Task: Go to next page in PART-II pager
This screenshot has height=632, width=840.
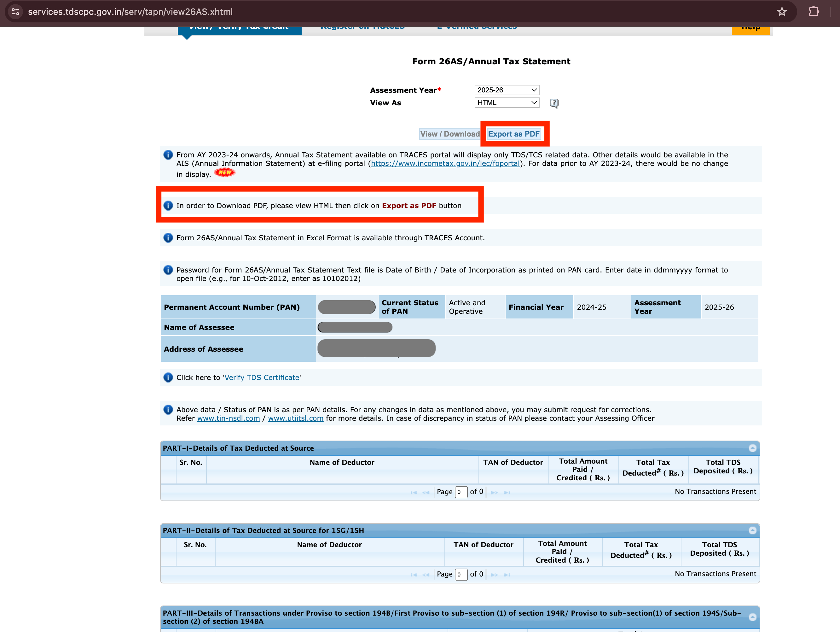Action: (x=494, y=575)
